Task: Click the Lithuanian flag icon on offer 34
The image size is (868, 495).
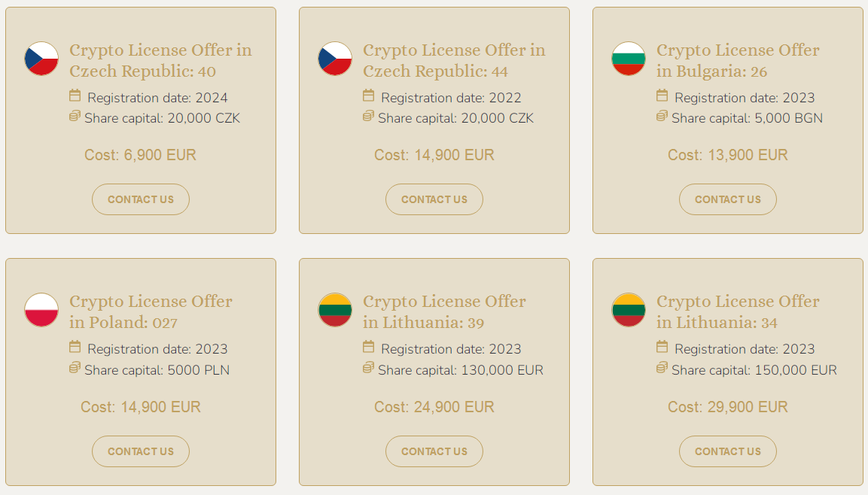Action: (629, 310)
